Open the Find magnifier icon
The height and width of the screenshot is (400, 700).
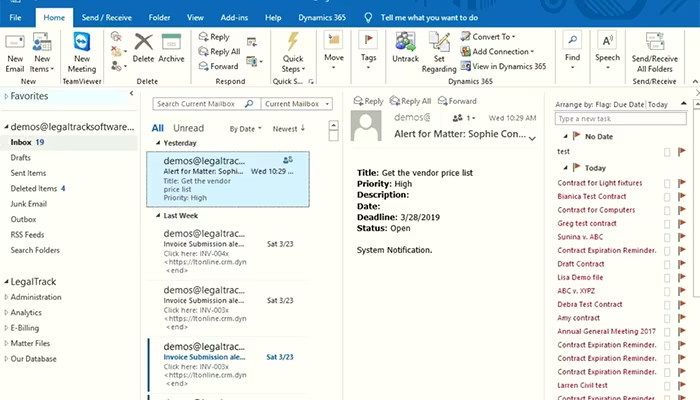(x=572, y=40)
